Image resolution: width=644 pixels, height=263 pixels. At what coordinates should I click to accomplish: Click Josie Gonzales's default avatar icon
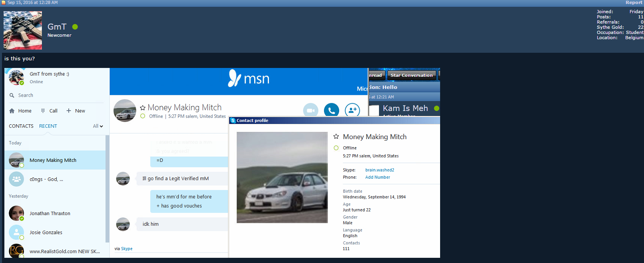point(16,232)
